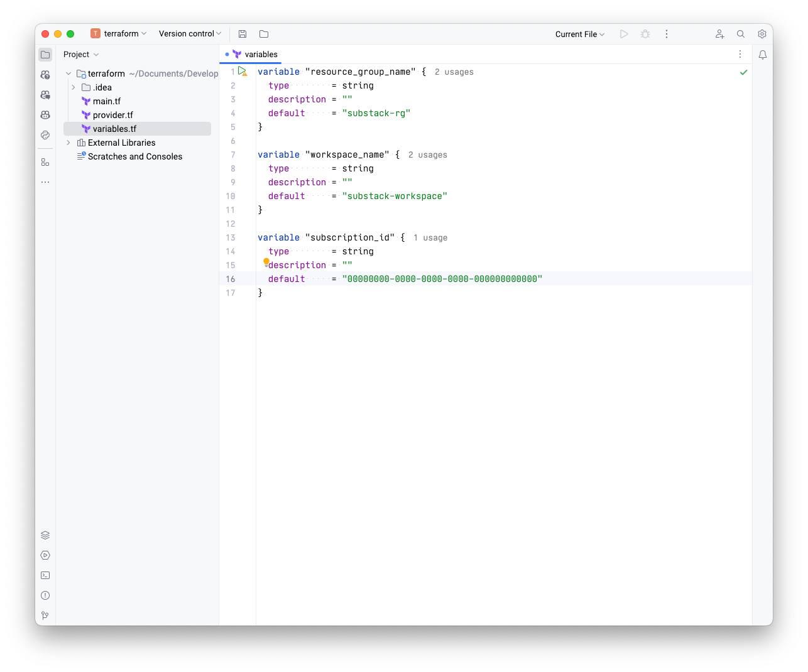This screenshot has width=808, height=672.
Task: Select Scratches and Consoles
Action: click(135, 156)
